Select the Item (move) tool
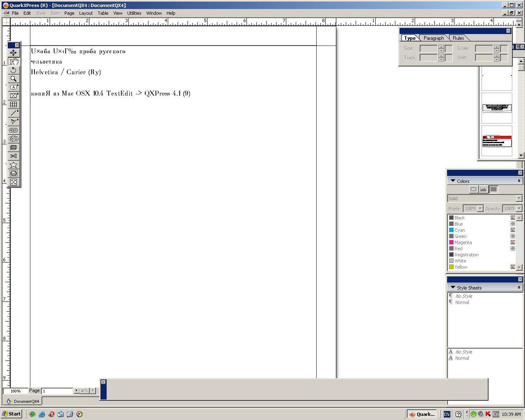Image resolution: width=525 pixels, height=420 pixels. [14, 53]
